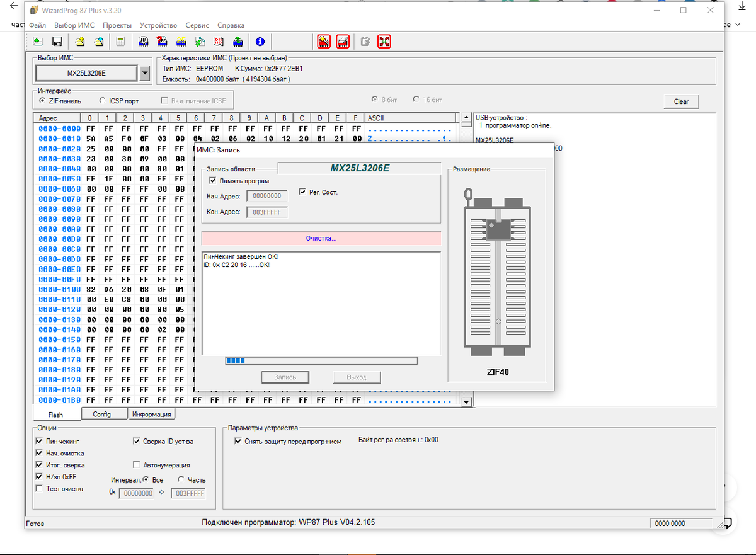This screenshot has height=555, width=756.
Task: Click the red auto-program wand icon
Action: pos(324,42)
